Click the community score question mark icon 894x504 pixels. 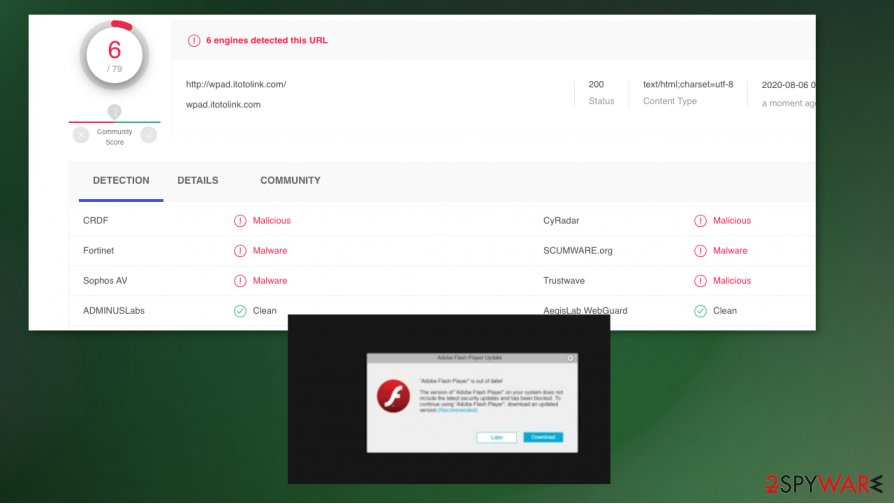[x=115, y=111]
